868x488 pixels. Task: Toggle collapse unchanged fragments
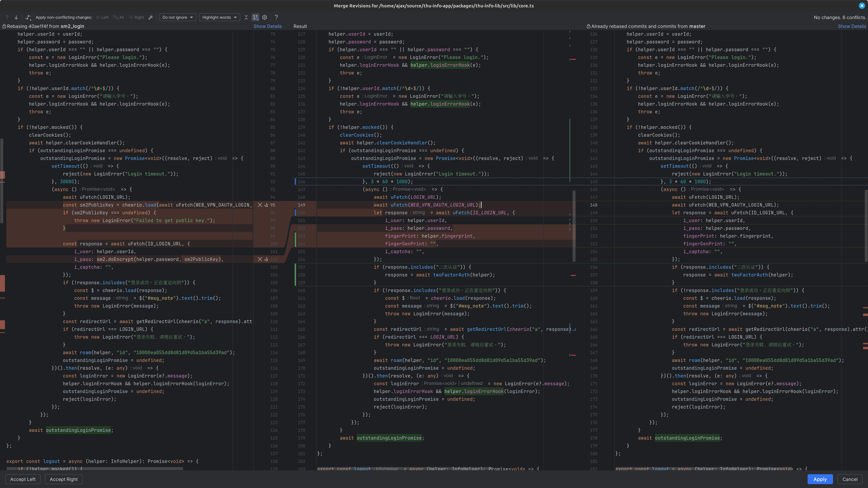tap(246, 17)
